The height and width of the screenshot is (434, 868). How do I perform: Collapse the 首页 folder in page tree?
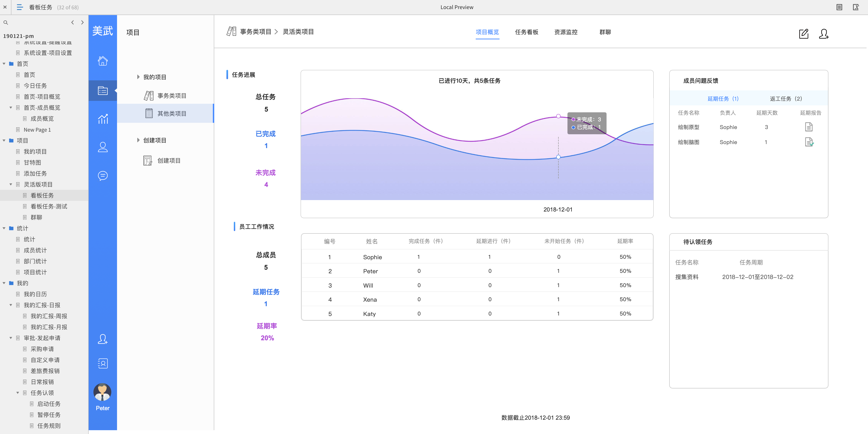(x=4, y=64)
